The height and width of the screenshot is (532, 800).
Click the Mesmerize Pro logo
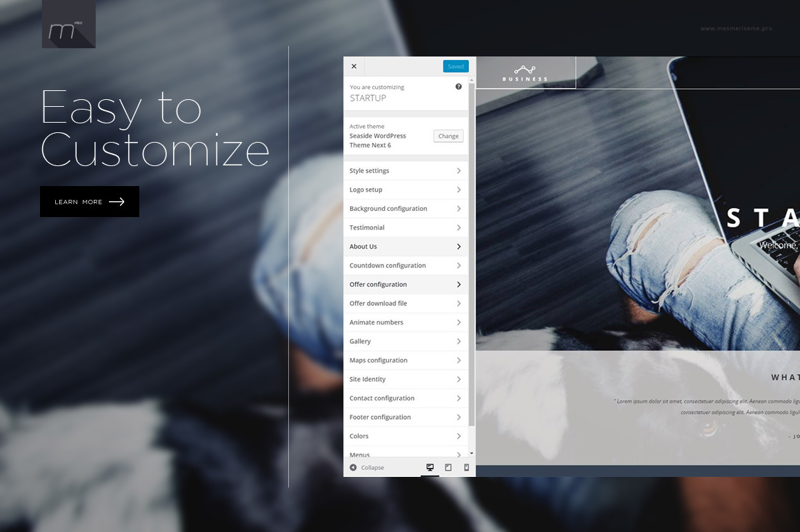click(x=68, y=25)
